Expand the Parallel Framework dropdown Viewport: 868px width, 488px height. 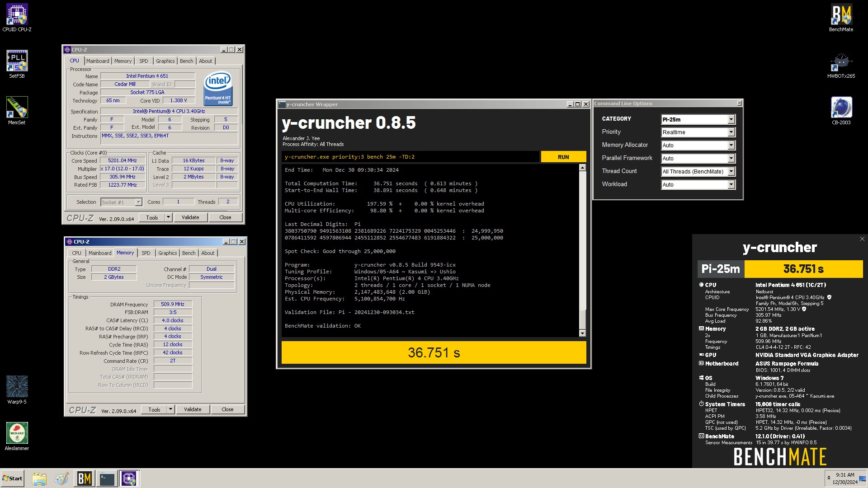698,159
